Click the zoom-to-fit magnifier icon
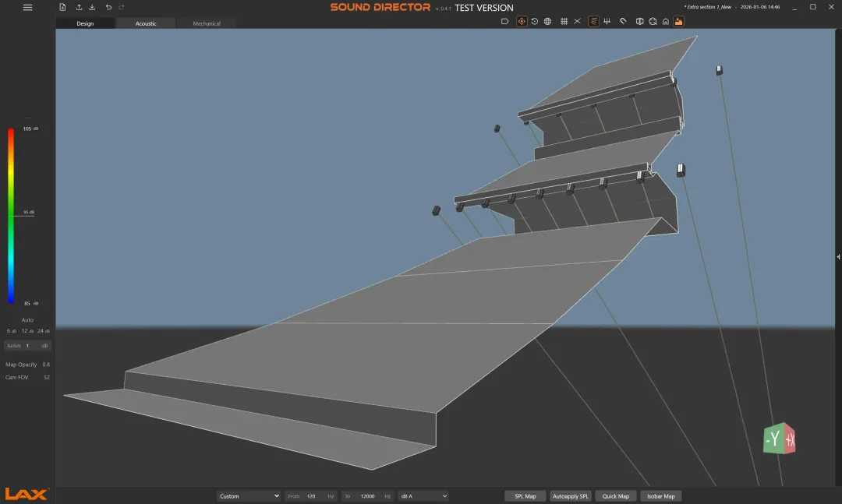The height and width of the screenshot is (504, 842). (x=653, y=22)
